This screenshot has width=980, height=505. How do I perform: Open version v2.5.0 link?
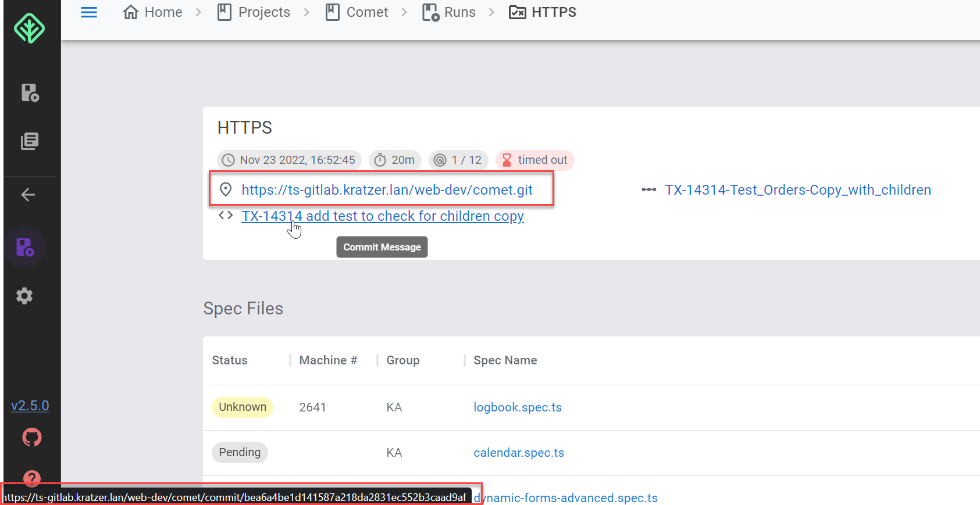coord(30,406)
